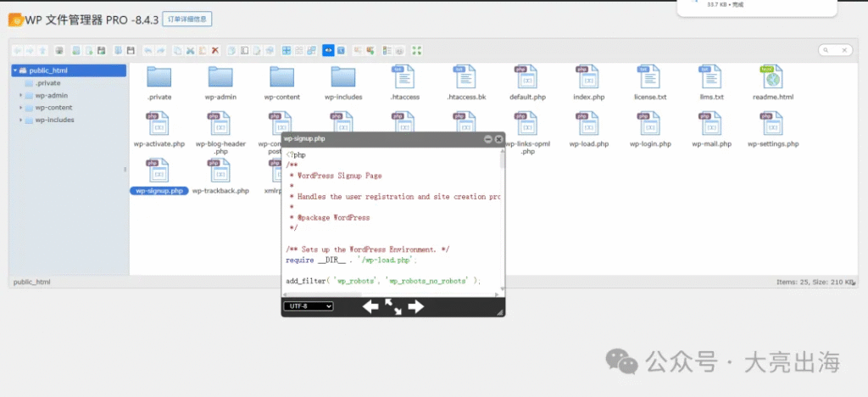The image size is (868, 397).
Task: Close the wp-signup.php preview window
Action: [498, 139]
